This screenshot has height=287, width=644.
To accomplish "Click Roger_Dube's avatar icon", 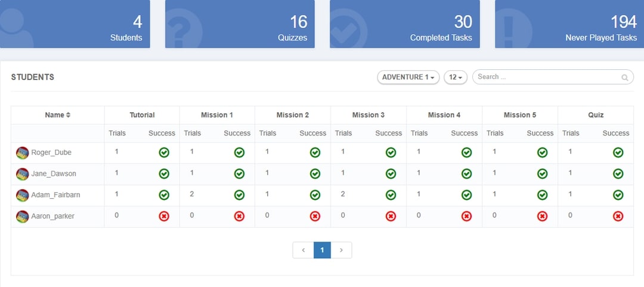I will [x=22, y=153].
